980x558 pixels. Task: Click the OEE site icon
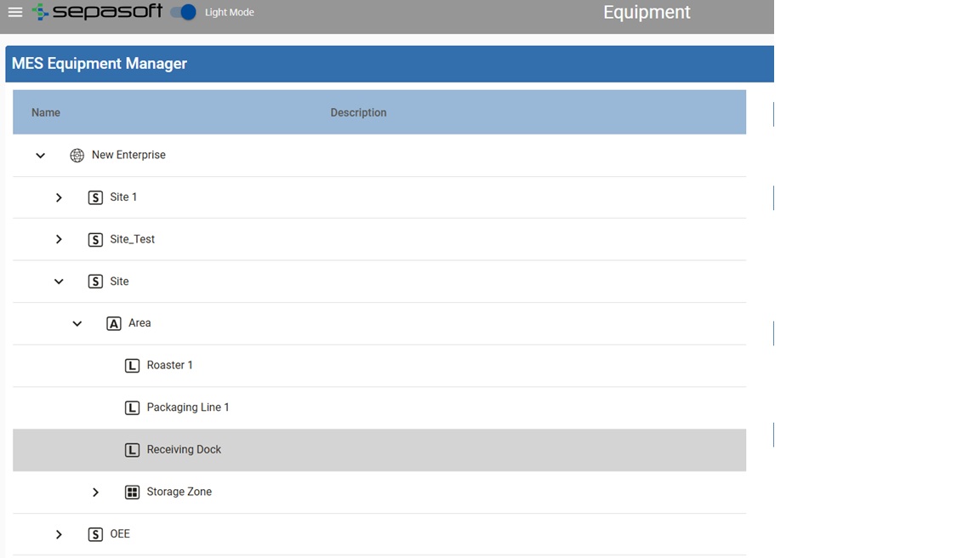pyautogui.click(x=95, y=534)
